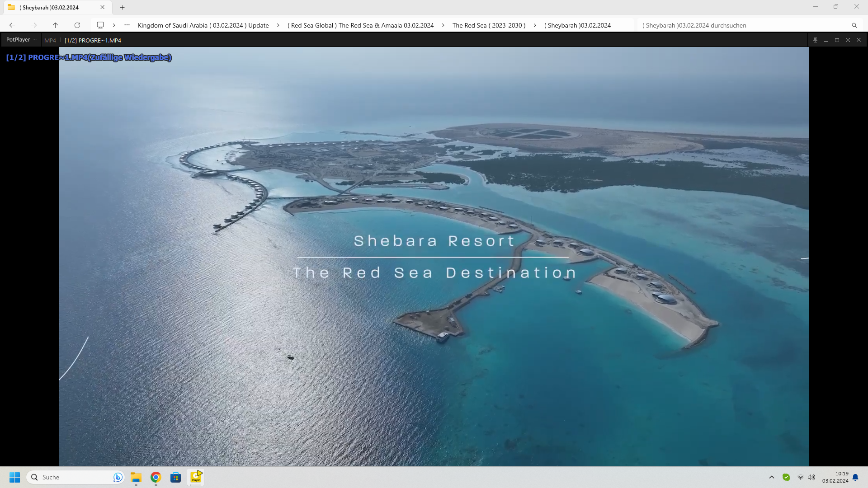The width and height of the screenshot is (868, 488).
Task: Click the PROGRE~1.MP4 title in PotPlayer bar
Action: (x=93, y=40)
